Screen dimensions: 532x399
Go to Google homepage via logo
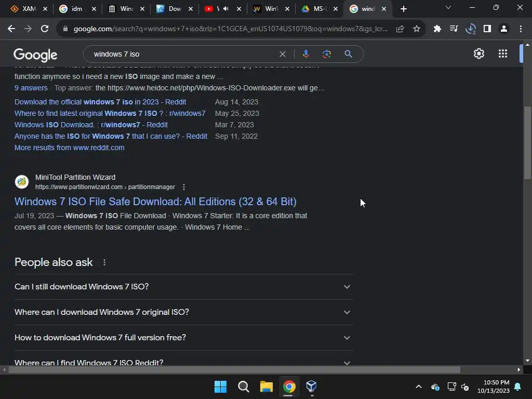[35, 55]
